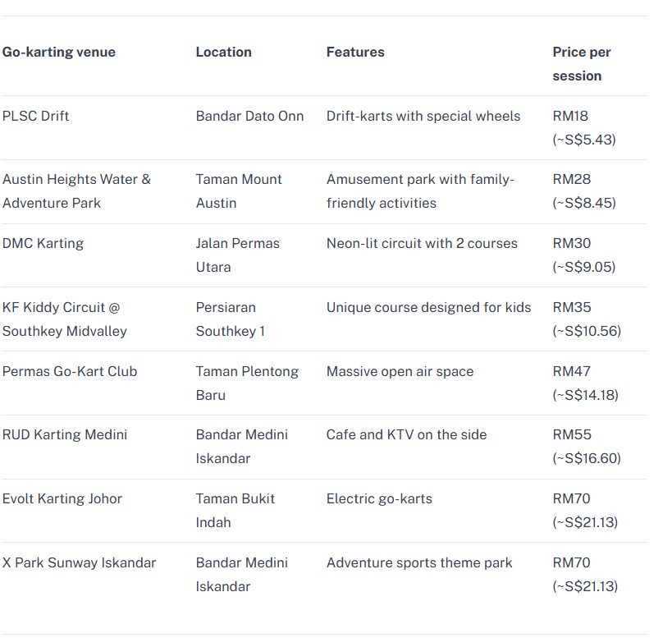Click the Location column header
The width and height of the screenshot is (672, 638).
(223, 52)
